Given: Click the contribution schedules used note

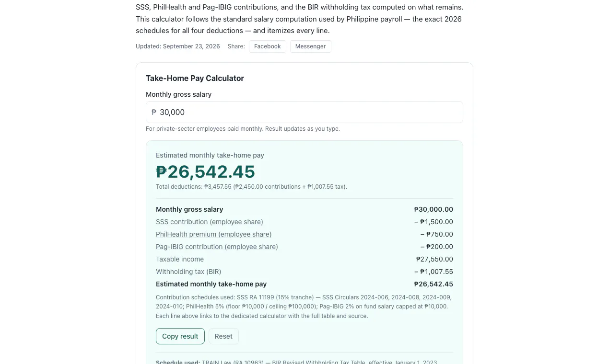Looking at the screenshot, I should point(304,307).
